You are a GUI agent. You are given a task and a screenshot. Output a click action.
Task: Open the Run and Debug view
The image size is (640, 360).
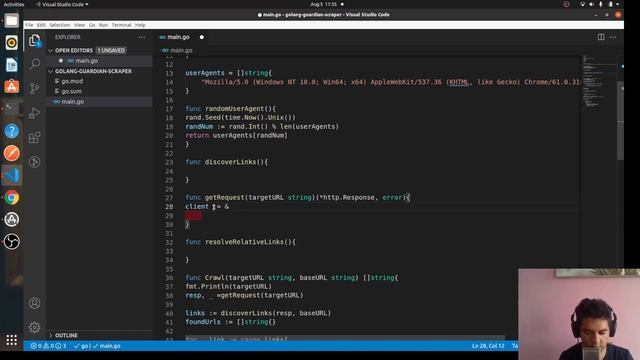coord(35,113)
